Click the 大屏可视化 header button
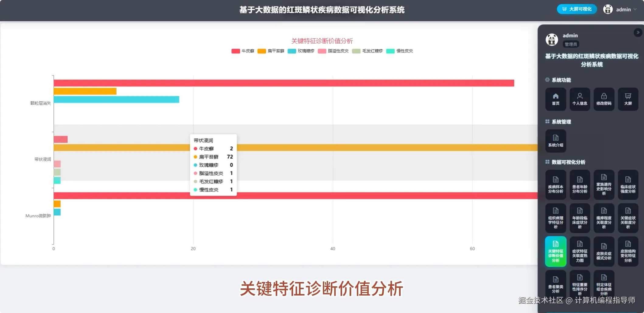This screenshot has width=644, height=313. point(577,9)
